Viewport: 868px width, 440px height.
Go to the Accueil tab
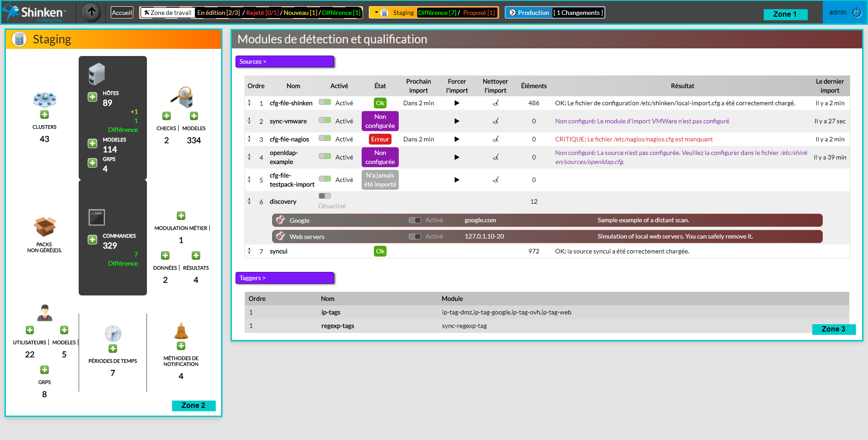click(122, 13)
